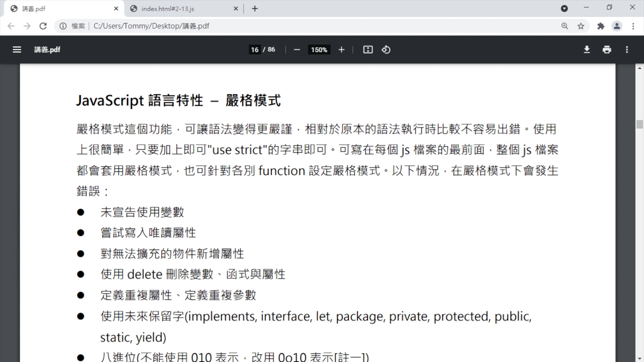Switch to the index.html#2-13.js tab
Screen dimensions: 644x362
pyautogui.click(x=168, y=9)
